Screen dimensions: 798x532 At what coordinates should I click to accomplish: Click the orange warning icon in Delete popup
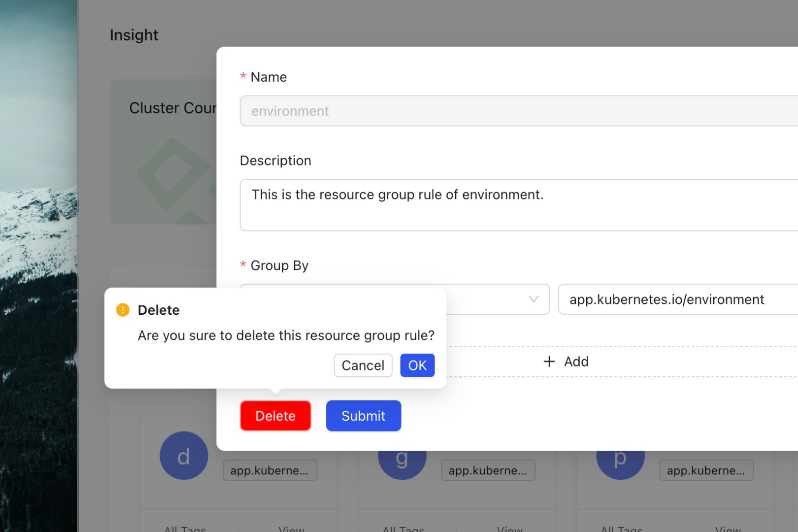pos(123,310)
